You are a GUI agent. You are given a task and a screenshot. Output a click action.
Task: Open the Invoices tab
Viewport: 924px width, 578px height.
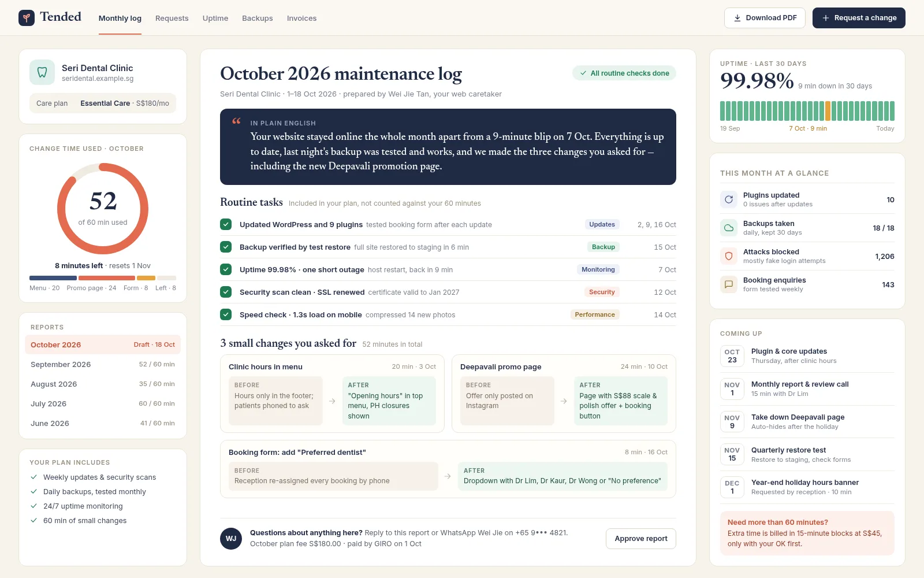(x=301, y=18)
